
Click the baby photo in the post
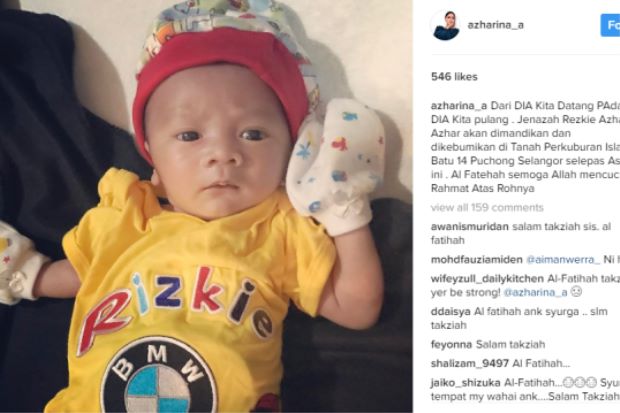point(206,206)
